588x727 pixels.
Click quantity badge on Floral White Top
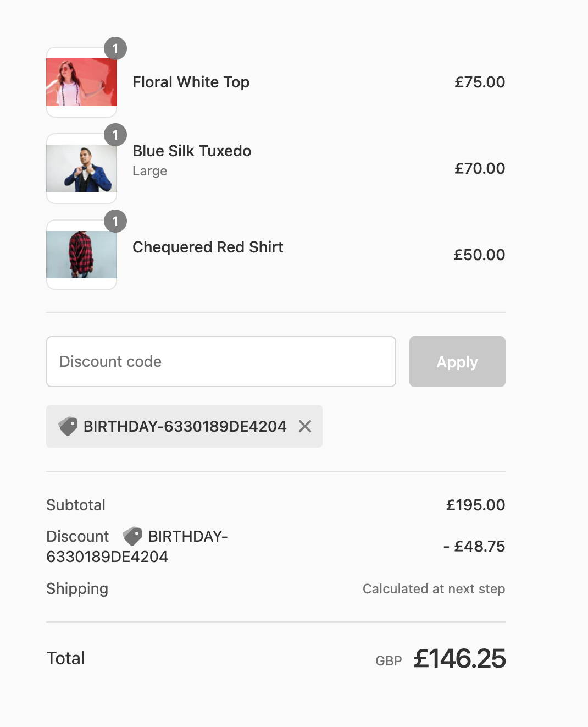tap(115, 49)
